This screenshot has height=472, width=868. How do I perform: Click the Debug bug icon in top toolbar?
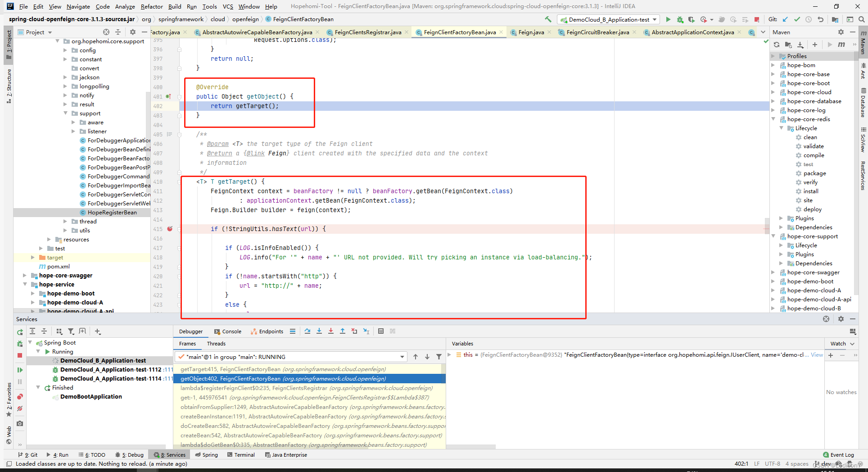pyautogui.click(x=680, y=19)
